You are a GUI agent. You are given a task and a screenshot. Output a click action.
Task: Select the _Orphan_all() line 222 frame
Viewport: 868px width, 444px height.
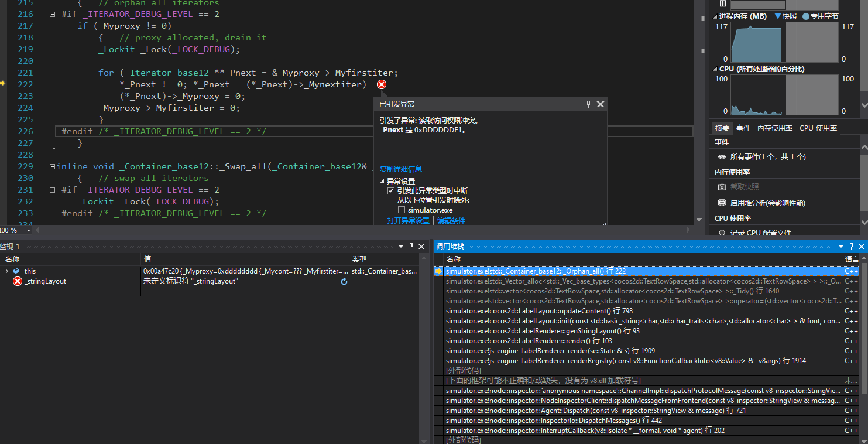tap(643, 271)
